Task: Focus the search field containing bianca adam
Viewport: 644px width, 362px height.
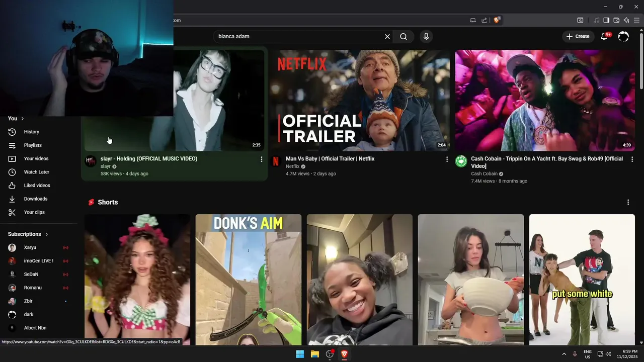Action: (x=299, y=36)
